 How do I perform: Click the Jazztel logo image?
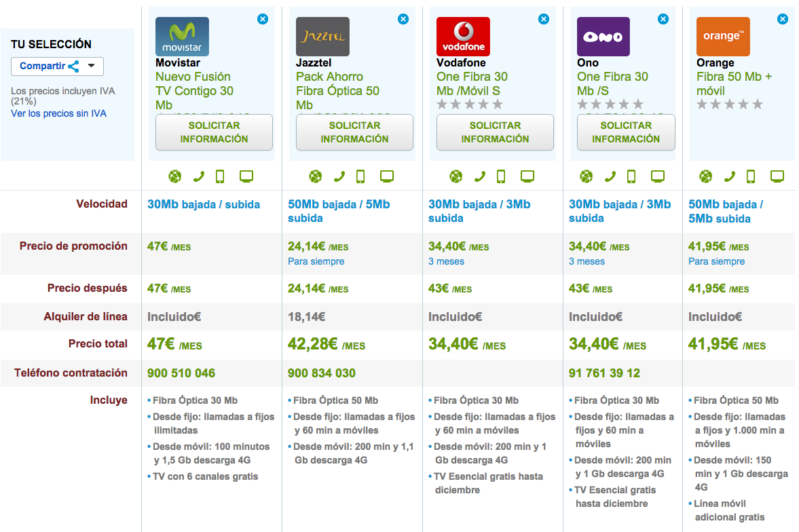(322, 37)
